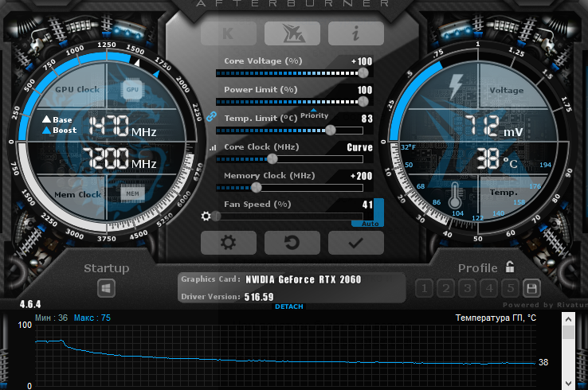Select profile slot 5

coord(511,288)
